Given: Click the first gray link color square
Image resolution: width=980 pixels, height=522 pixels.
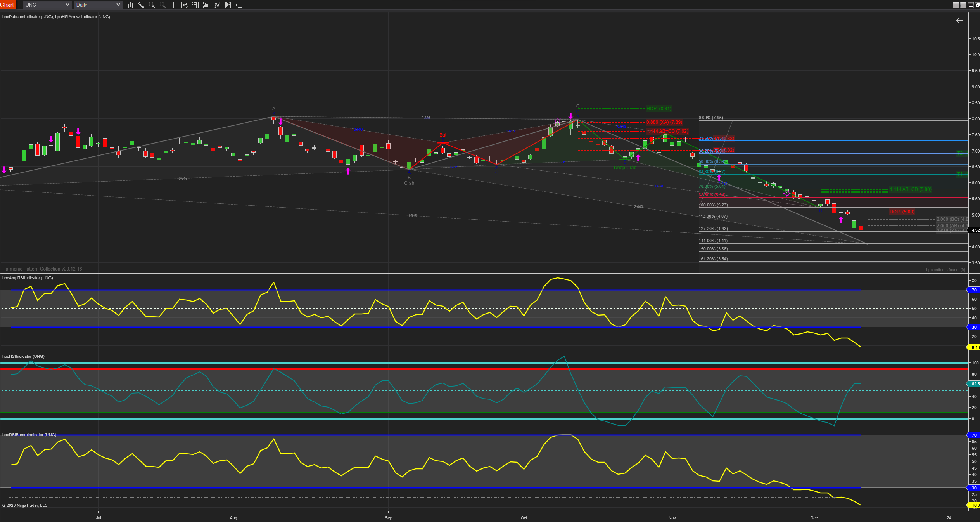Looking at the screenshot, I should pos(956,5).
